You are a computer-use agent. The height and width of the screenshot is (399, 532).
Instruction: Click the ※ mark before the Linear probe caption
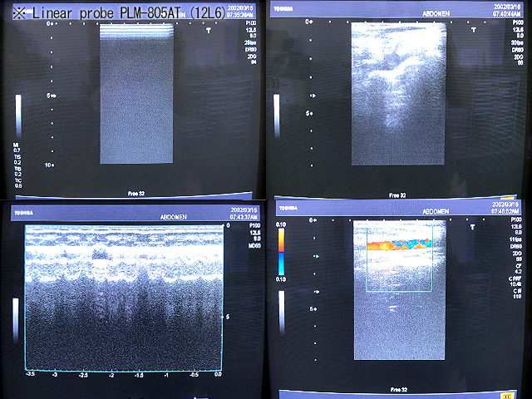point(20,13)
